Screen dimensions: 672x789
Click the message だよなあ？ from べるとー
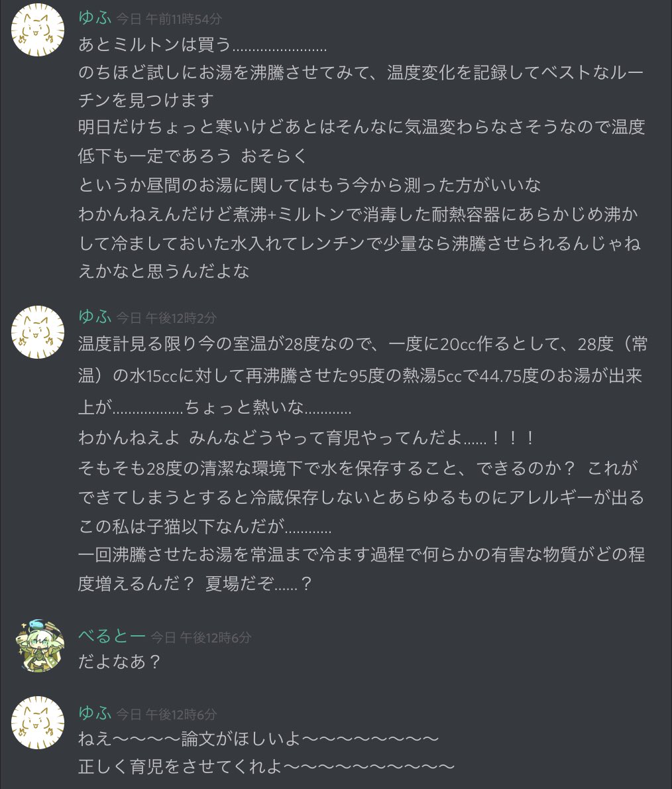pos(119,662)
